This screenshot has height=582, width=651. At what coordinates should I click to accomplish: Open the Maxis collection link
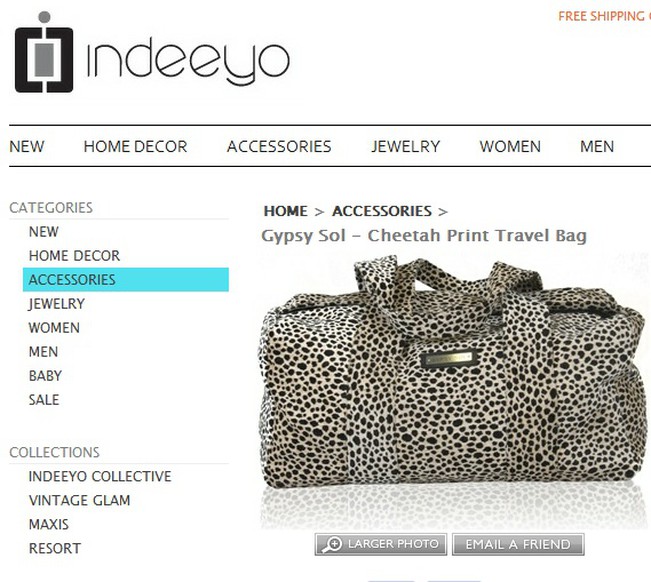point(49,524)
